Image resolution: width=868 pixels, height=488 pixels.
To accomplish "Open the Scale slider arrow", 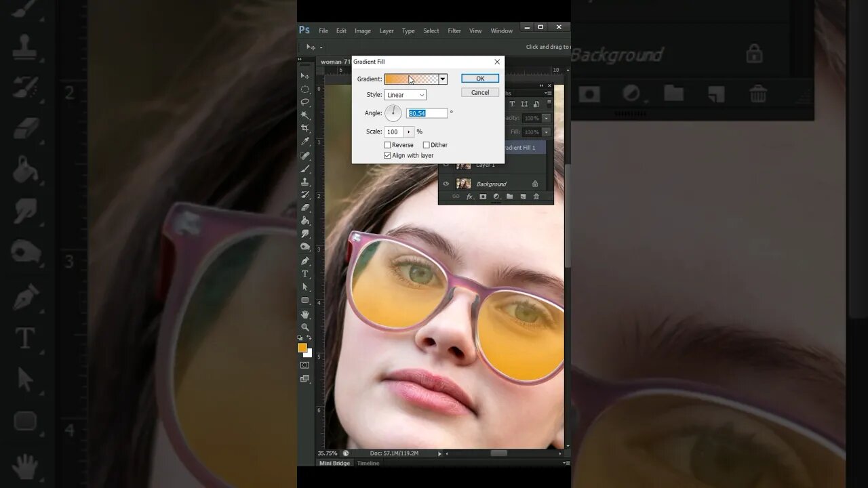I will [x=409, y=131].
